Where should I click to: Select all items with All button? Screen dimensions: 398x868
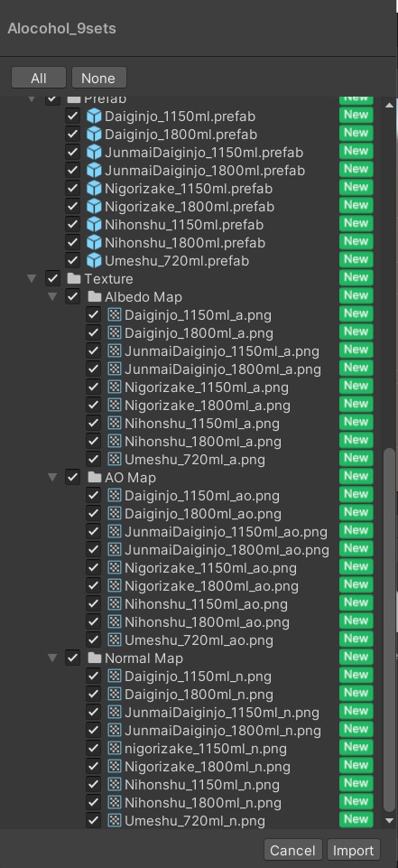[x=39, y=78]
